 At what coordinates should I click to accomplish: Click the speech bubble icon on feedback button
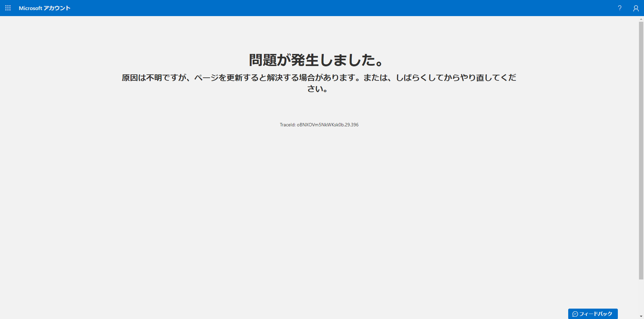(x=576, y=314)
